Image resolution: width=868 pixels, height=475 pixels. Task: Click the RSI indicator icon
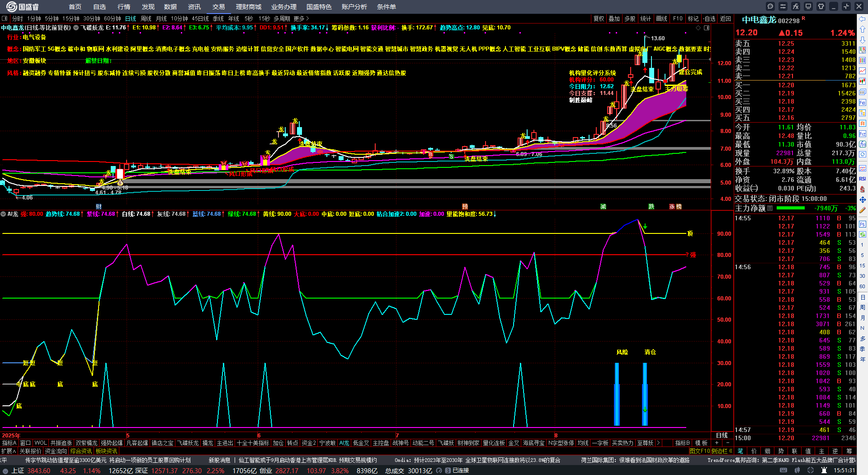tap(863, 179)
